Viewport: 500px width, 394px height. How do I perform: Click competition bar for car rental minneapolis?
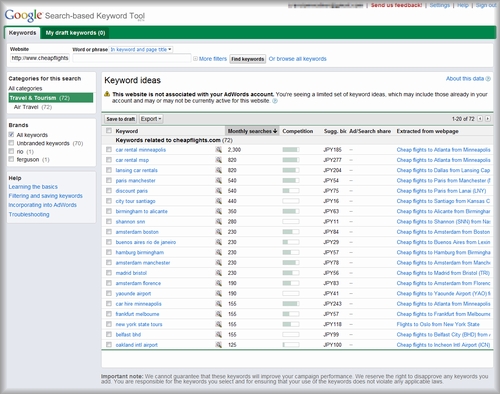pos(291,150)
